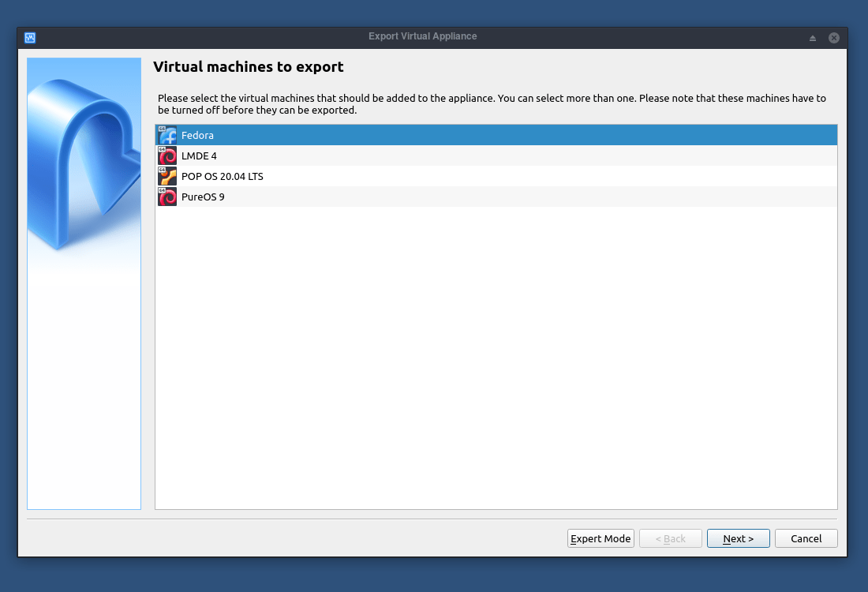Click the 64-bit badge on the PureOS icon
868x592 pixels.
click(163, 192)
